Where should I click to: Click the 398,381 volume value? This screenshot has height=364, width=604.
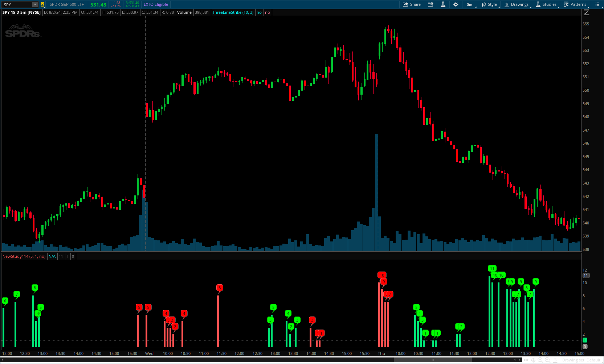(x=202, y=12)
